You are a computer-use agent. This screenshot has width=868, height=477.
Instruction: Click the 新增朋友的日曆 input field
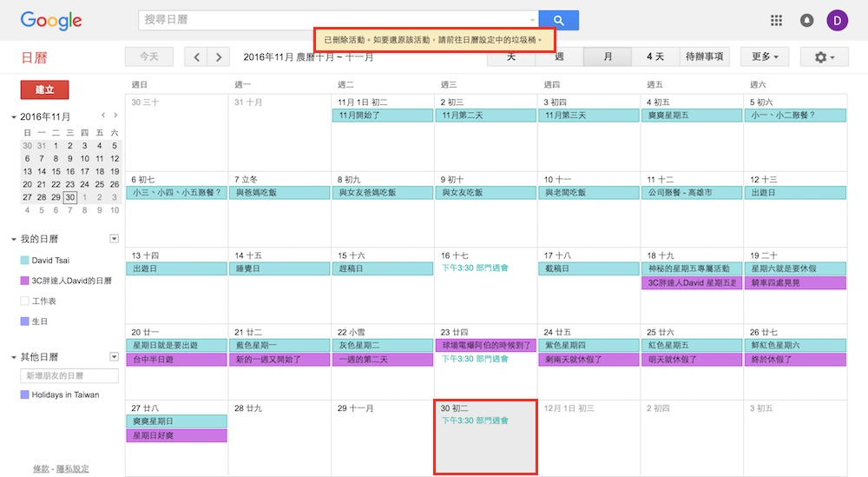tap(69, 376)
